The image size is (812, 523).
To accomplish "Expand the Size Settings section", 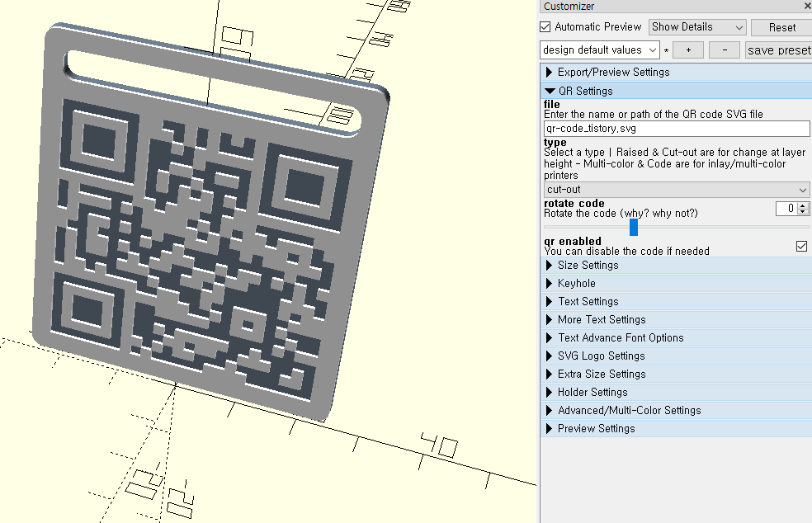I will (677, 265).
